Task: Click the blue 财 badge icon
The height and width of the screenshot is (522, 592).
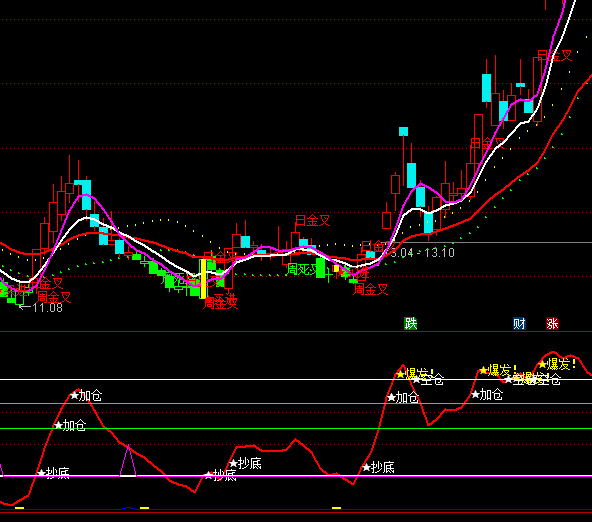Action: tap(519, 323)
